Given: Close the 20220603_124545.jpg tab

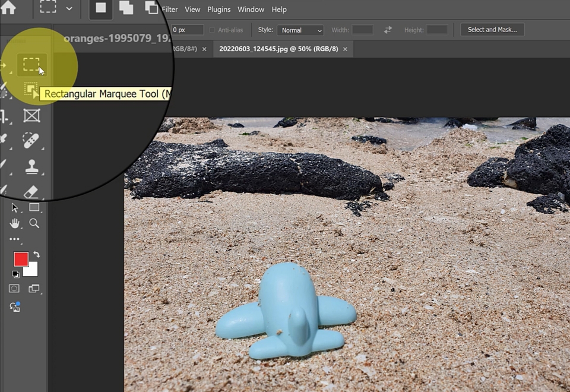Looking at the screenshot, I should [x=345, y=49].
